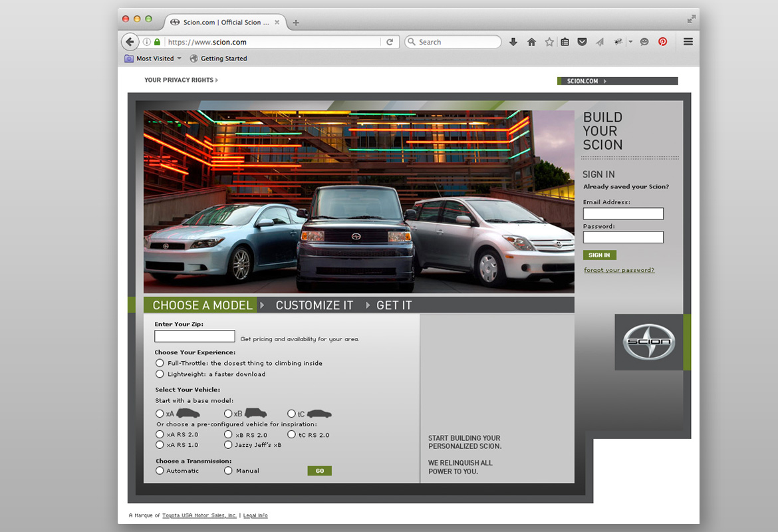Image resolution: width=778 pixels, height=532 pixels.
Task: Click the Most Visited folder icon
Action: click(x=129, y=58)
